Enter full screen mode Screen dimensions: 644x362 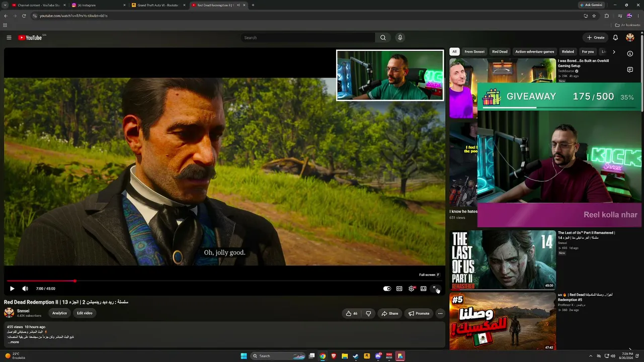pos(436,289)
